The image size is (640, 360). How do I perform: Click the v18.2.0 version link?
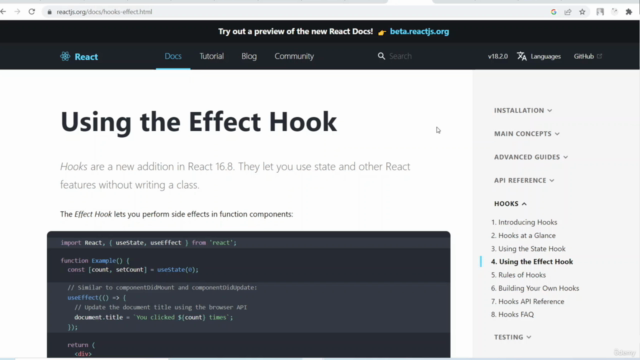(498, 56)
